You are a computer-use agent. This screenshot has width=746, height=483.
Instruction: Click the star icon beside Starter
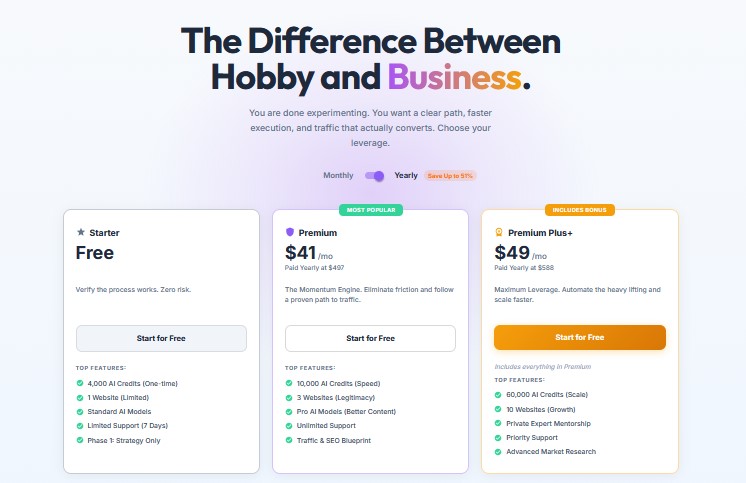click(81, 233)
